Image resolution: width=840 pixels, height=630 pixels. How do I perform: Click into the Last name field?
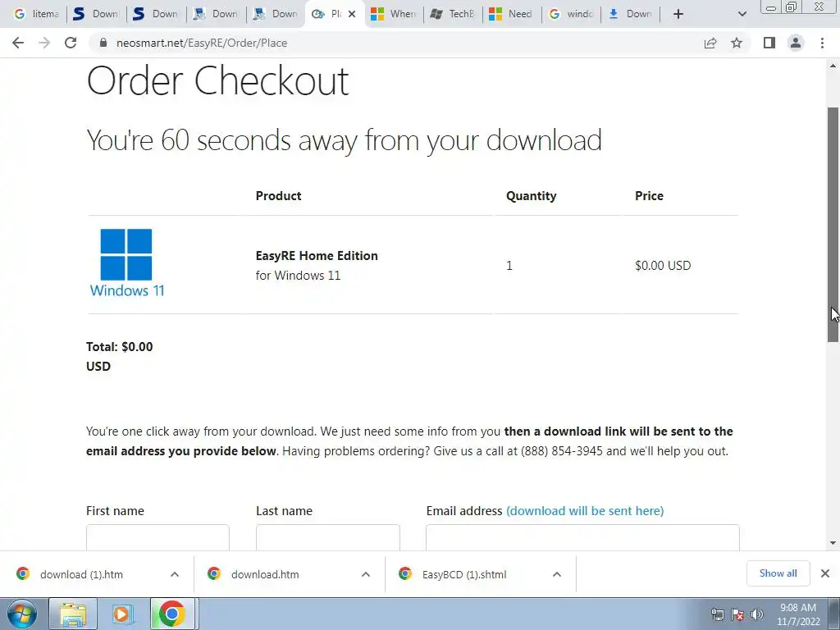[x=328, y=537]
